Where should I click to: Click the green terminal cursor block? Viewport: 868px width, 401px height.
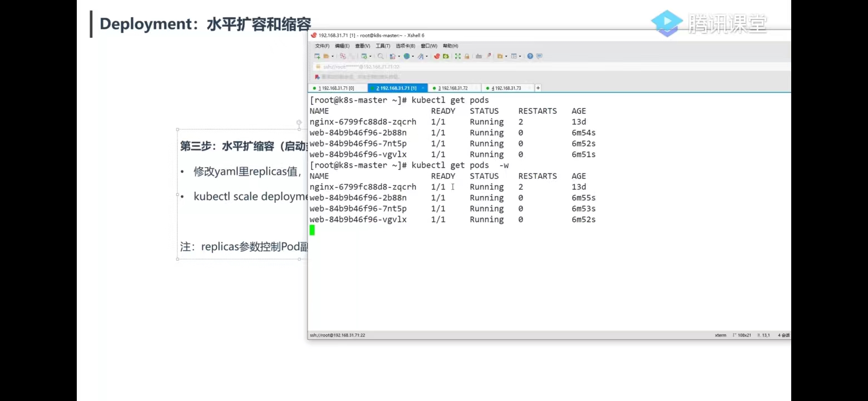(312, 230)
